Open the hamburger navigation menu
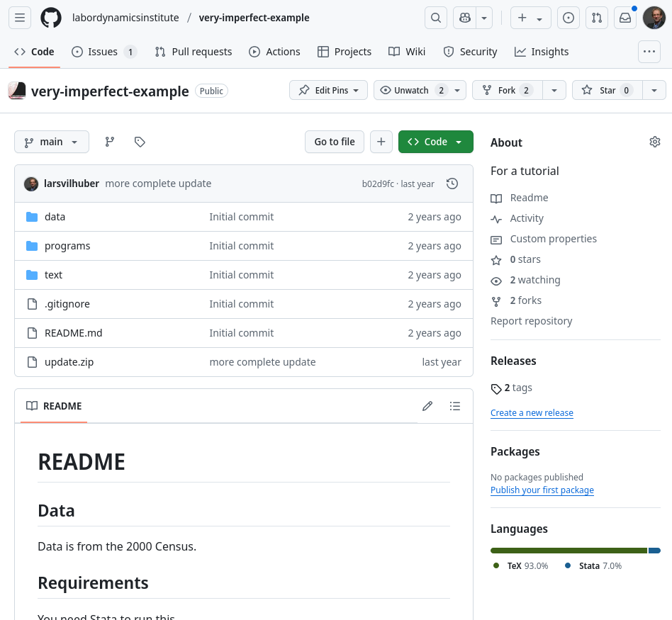This screenshot has width=672, height=620. (x=20, y=18)
